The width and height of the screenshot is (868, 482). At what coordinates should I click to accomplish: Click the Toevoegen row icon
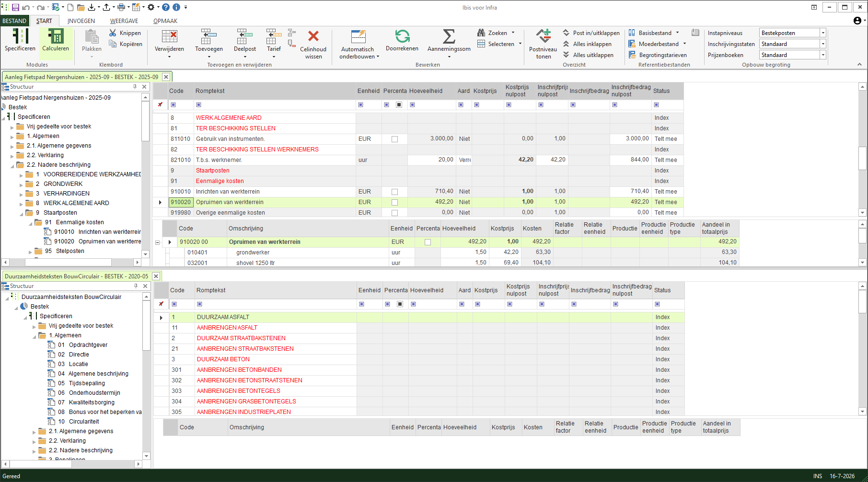coord(209,36)
